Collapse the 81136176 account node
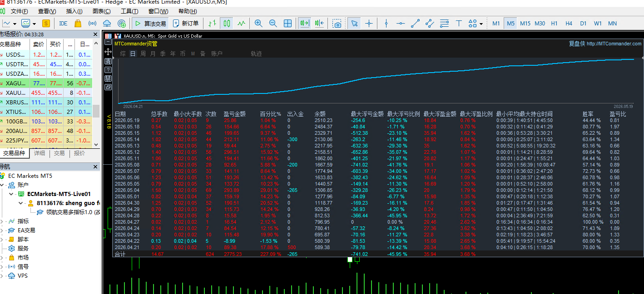 click(21, 203)
